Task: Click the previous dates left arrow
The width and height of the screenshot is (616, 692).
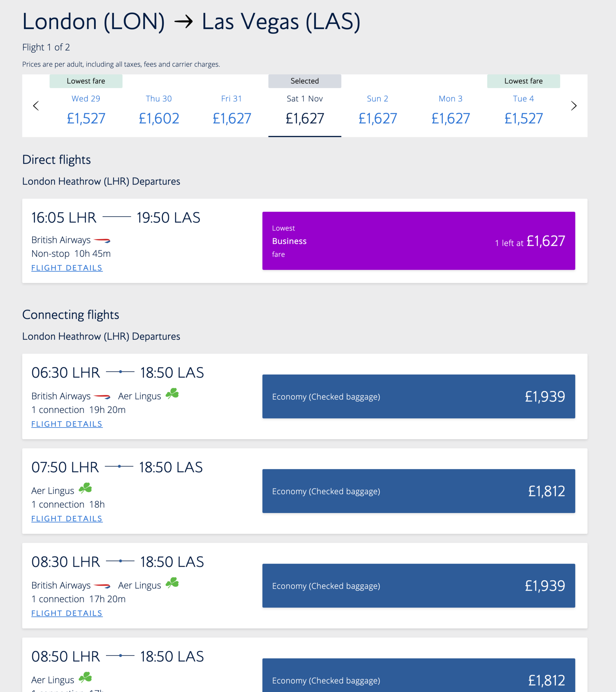Action: coord(36,106)
